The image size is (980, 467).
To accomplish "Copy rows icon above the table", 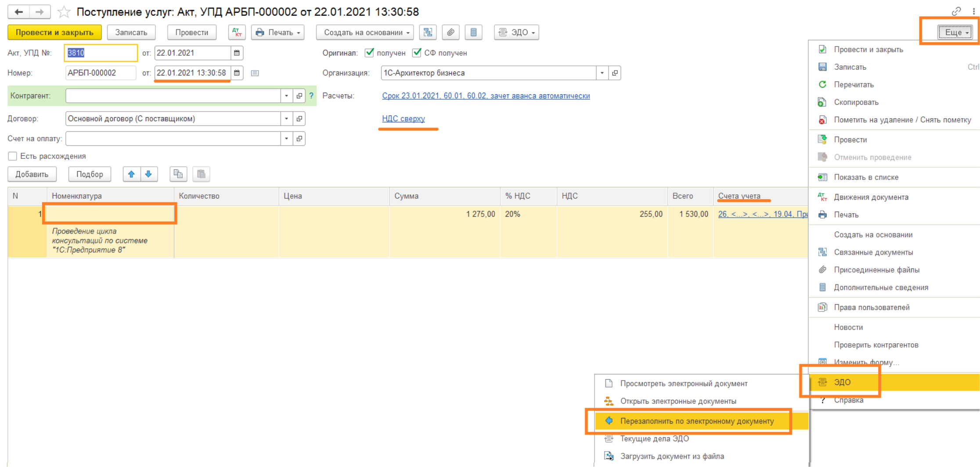I will click(x=178, y=174).
